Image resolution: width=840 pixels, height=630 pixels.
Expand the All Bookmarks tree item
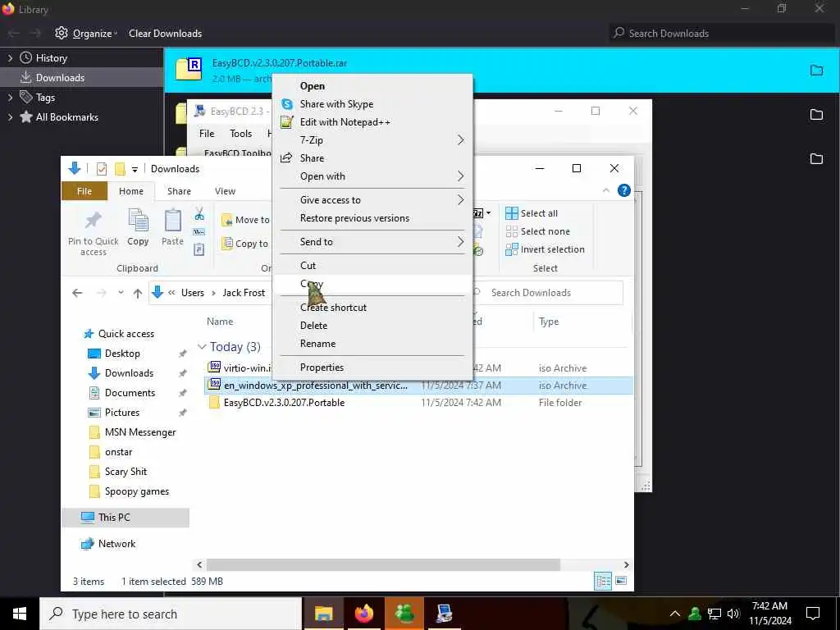pos(10,116)
